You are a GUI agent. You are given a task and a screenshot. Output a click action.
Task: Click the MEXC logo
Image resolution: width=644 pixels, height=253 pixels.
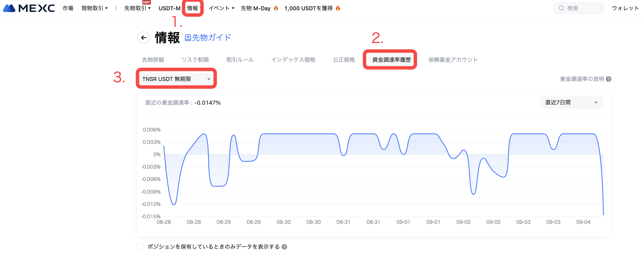tap(29, 8)
